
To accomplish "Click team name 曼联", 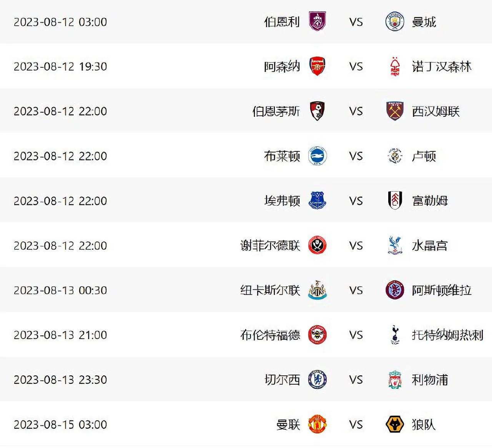I will (x=288, y=425).
